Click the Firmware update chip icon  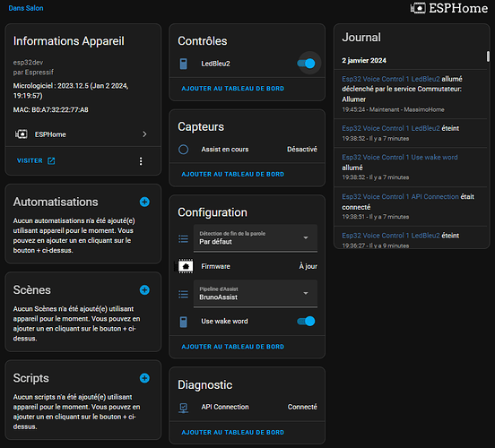185,266
